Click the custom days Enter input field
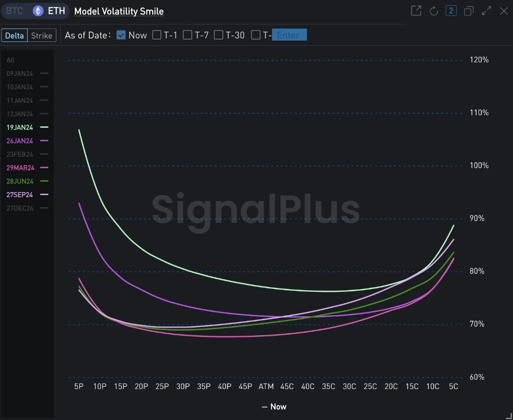 pyautogui.click(x=289, y=35)
